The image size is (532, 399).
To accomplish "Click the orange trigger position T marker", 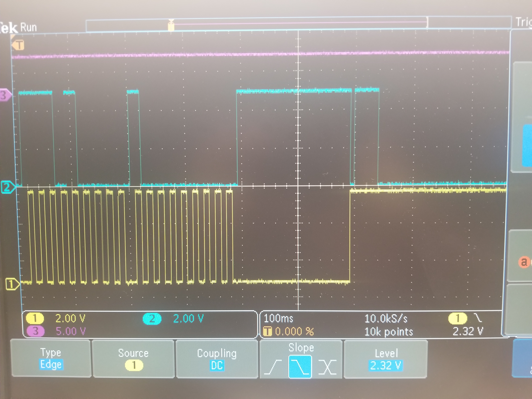I will [18, 45].
